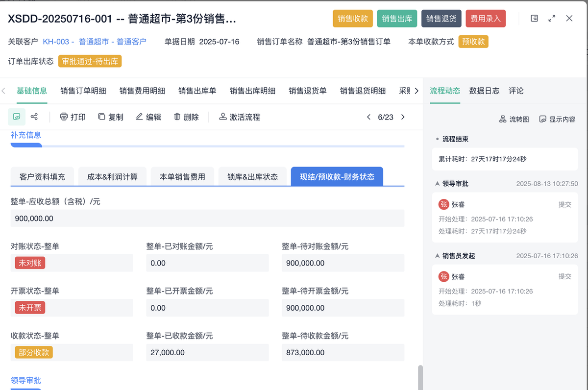Click the 整单-应收总额 field 900,000.00
This screenshot has height=390, width=588.
(x=207, y=219)
